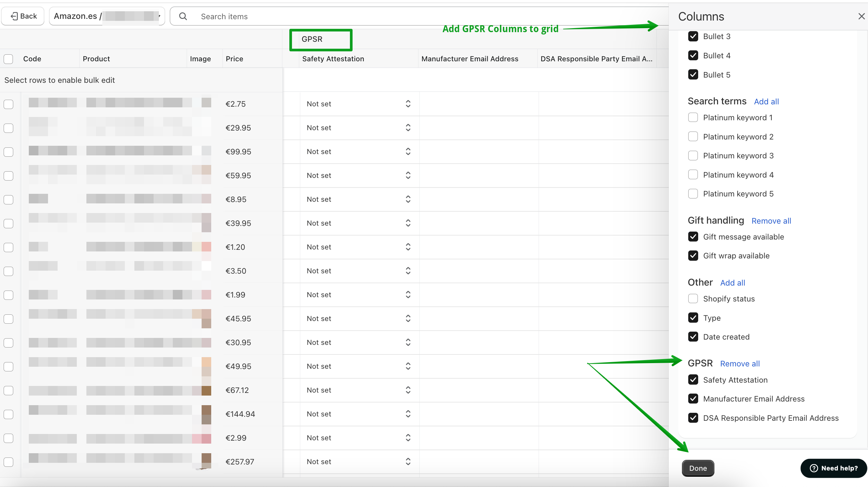868x487 pixels.
Task: Click the search magnifier icon
Action: 183,16
